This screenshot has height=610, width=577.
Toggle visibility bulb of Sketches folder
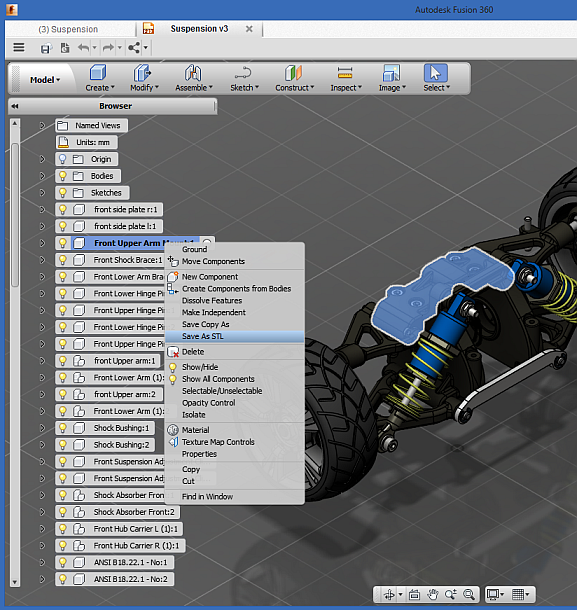(62, 193)
